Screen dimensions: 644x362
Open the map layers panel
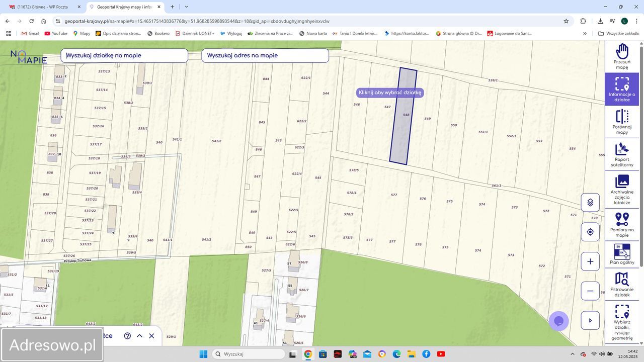(590, 203)
